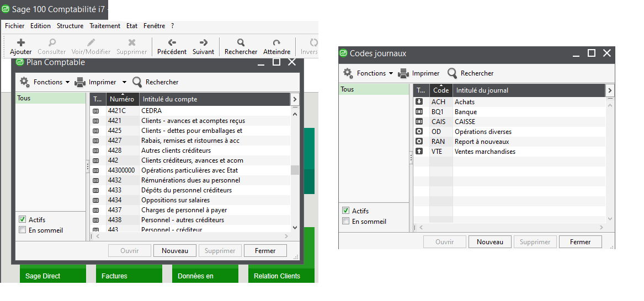Expand Fonctions dropdown in Plan Comptable
This screenshot has width=644, height=301.
67,82
